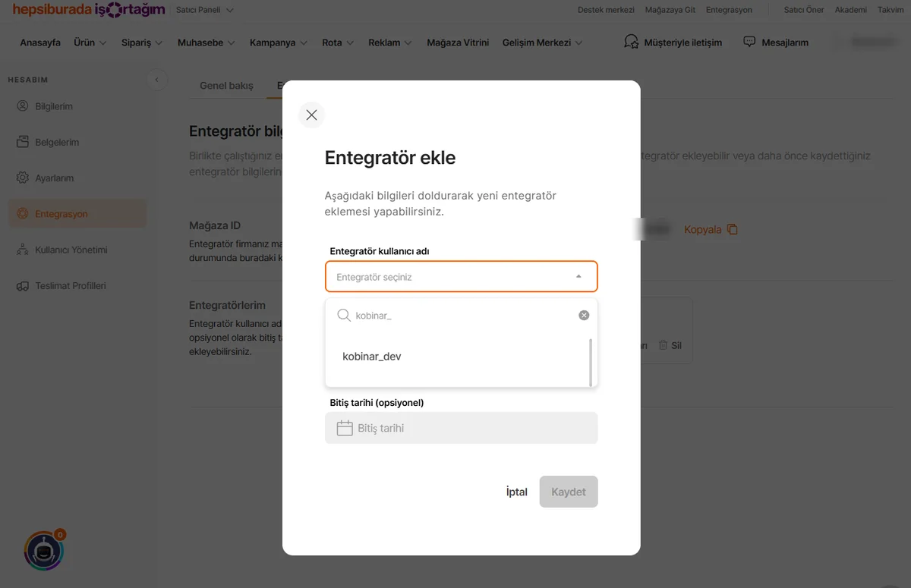Click the Ayarlarım gear icon
This screenshot has height=588, width=911.
[x=22, y=178]
